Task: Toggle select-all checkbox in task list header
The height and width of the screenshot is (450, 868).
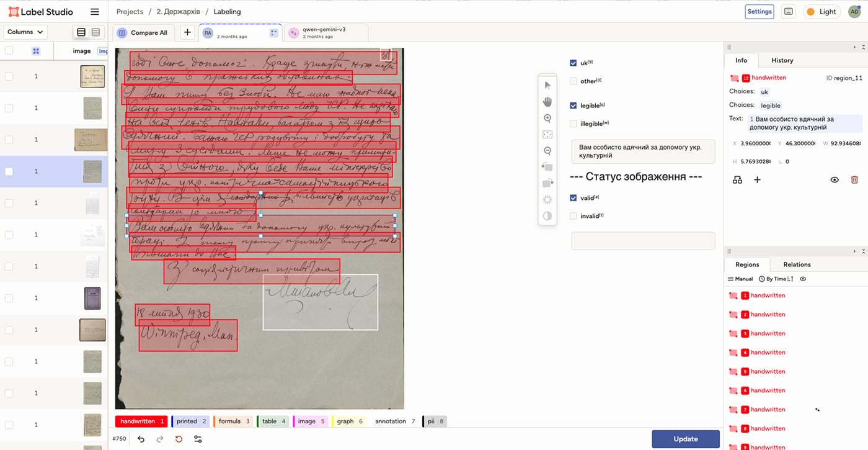Action: click(x=9, y=51)
